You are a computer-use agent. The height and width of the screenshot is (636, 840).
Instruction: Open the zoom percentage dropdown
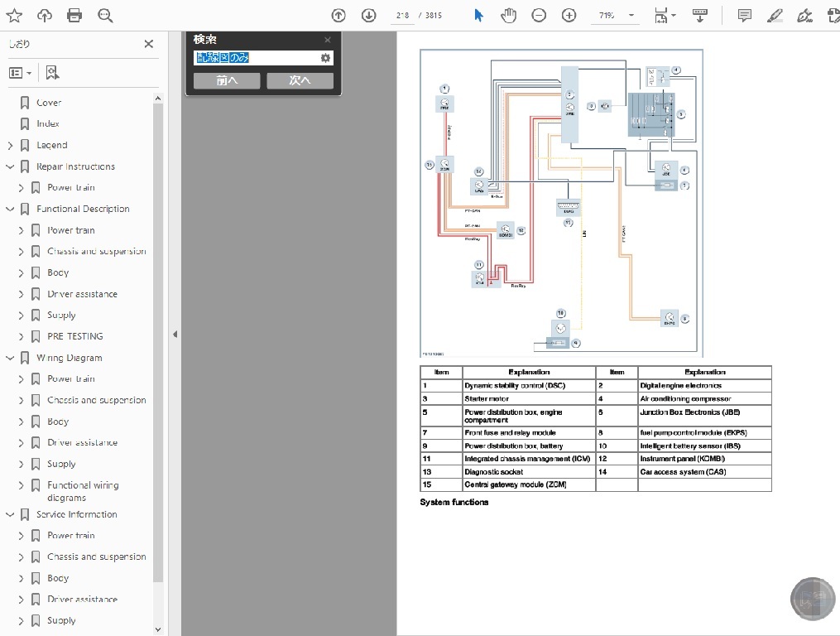[x=631, y=16]
